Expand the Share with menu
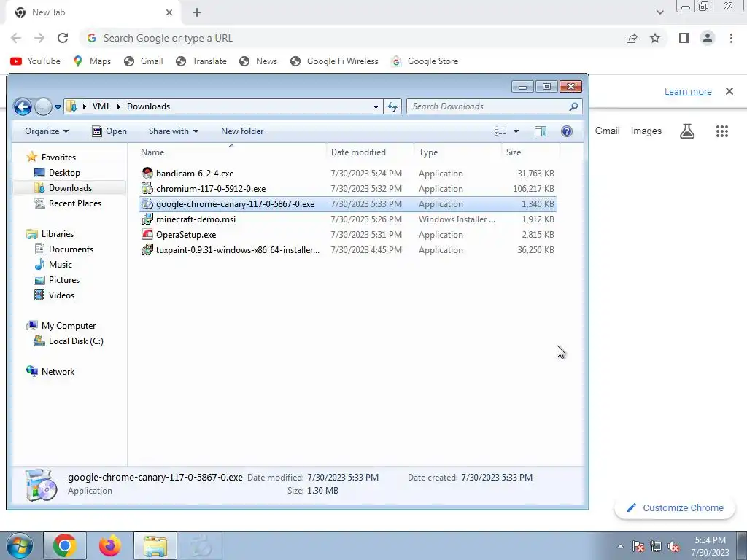The height and width of the screenshot is (560, 747). pos(174,131)
